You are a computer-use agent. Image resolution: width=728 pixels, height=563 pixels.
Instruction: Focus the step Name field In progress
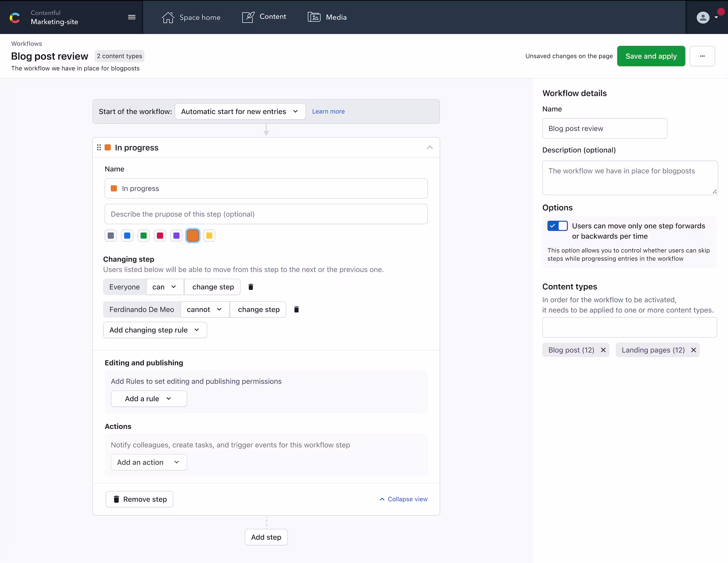coord(266,188)
